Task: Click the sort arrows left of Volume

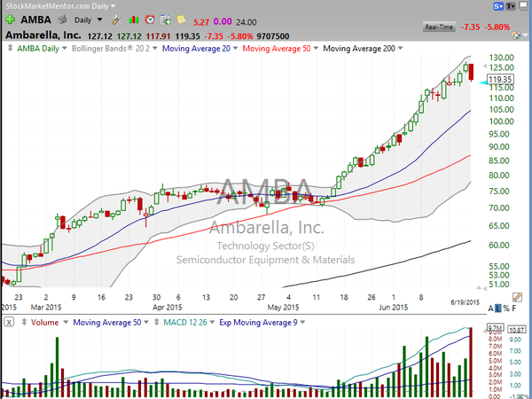Action: pos(24,322)
